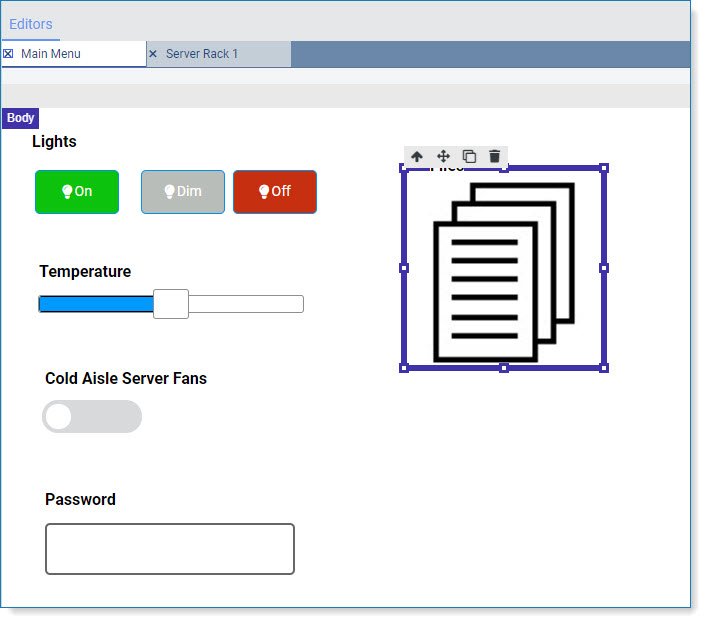Select the Password label text
706x623 pixels.
[80, 500]
